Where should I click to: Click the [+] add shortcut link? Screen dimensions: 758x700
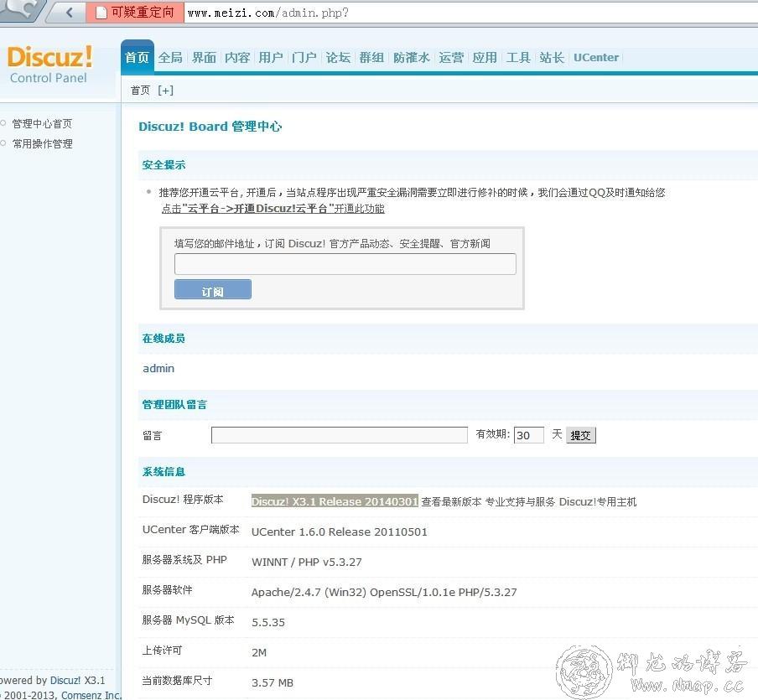pos(165,91)
